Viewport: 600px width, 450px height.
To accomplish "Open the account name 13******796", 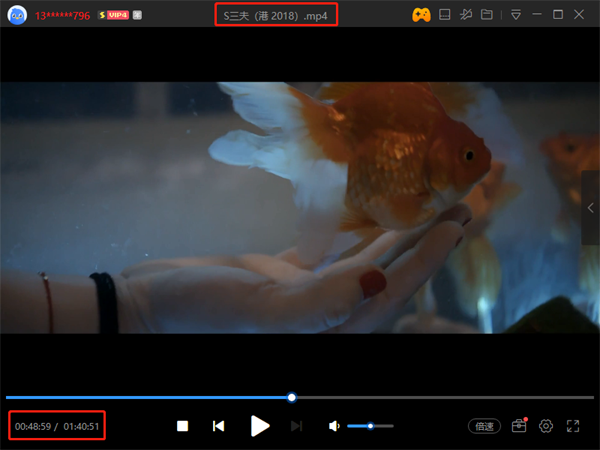I will point(62,16).
